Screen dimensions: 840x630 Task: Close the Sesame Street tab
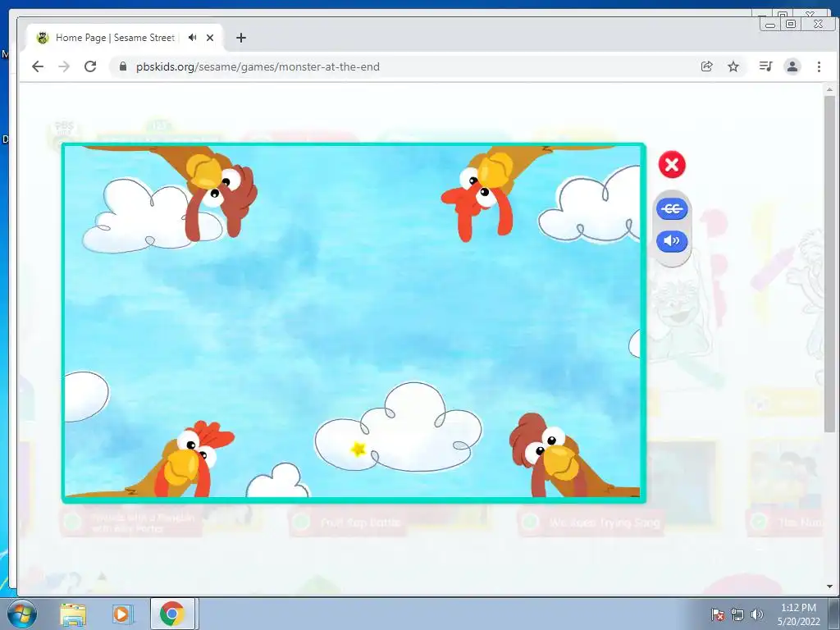(x=210, y=38)
